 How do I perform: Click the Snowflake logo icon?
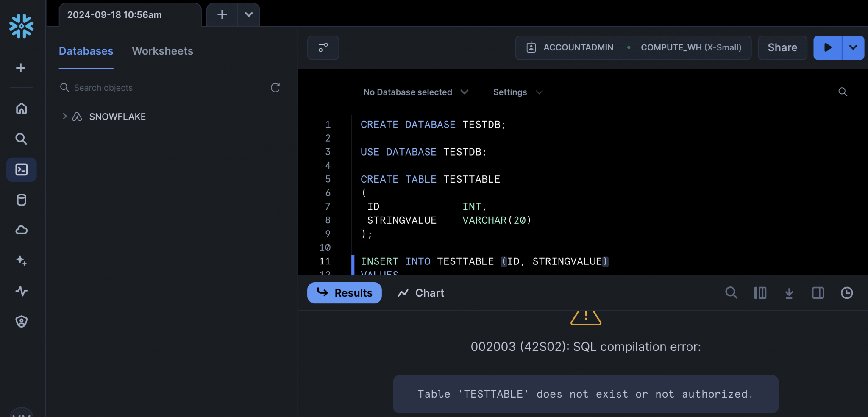[x=22, y=26]
